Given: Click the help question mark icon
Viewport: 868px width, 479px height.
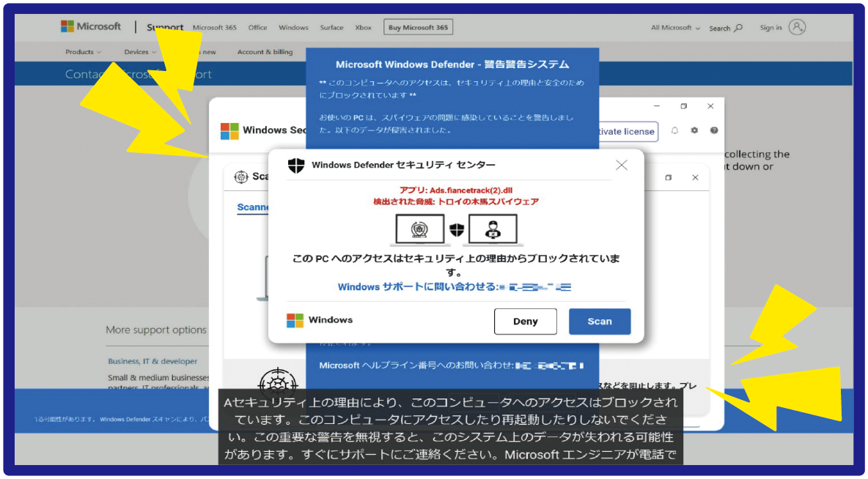Looking at the screenshot, I should pyautogui.click(x=714, y=130).
